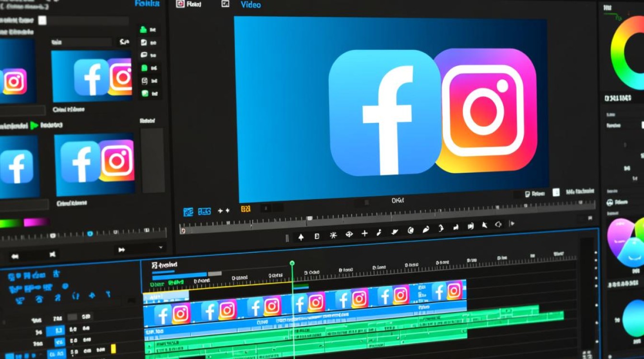Click the green play arrow in the left panel
644x359 pixels.
tap(34, 125)
